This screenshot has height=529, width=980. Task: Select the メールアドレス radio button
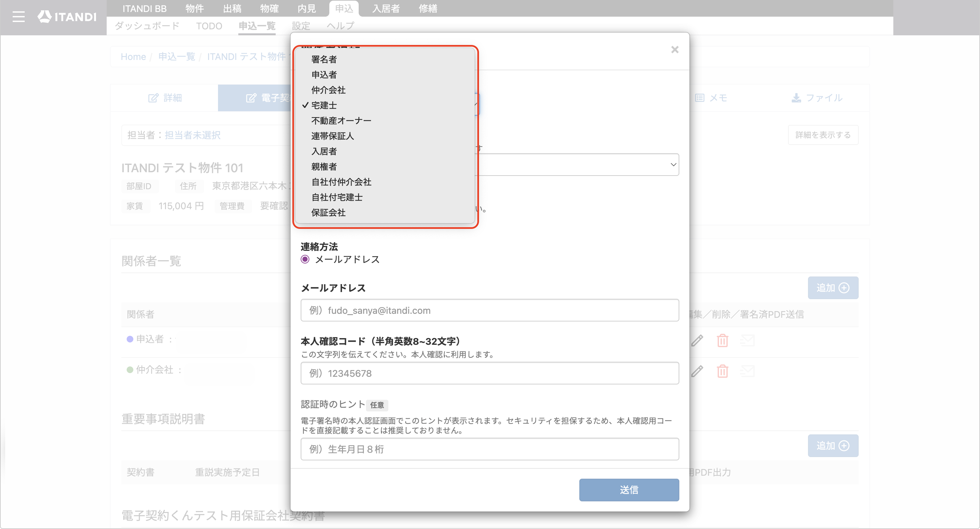[305, 260]
